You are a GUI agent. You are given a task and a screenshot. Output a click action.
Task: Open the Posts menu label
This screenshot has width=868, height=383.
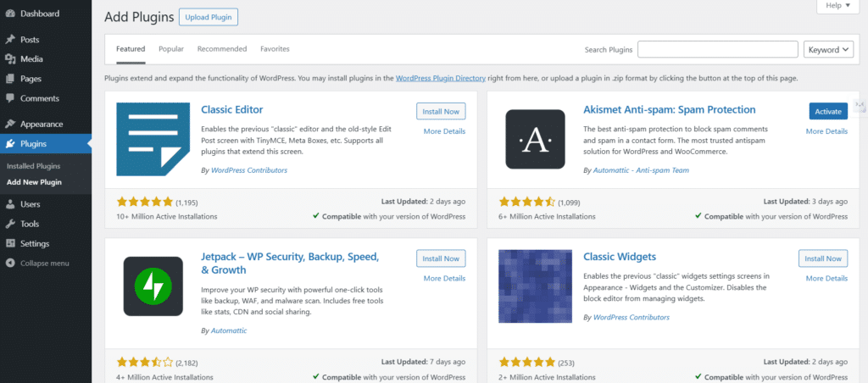click(x=30, y=40)
